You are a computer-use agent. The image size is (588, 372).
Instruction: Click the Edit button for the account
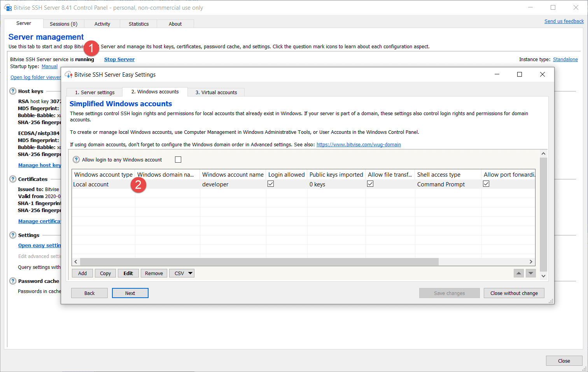128,273
